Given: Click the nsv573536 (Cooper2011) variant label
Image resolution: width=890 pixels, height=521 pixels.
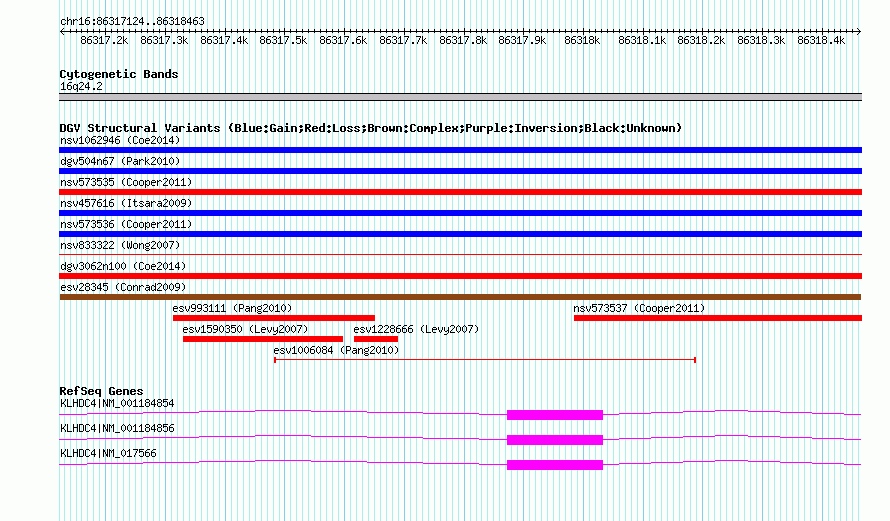Looking at the screenshot, I should tap(126, 224).
